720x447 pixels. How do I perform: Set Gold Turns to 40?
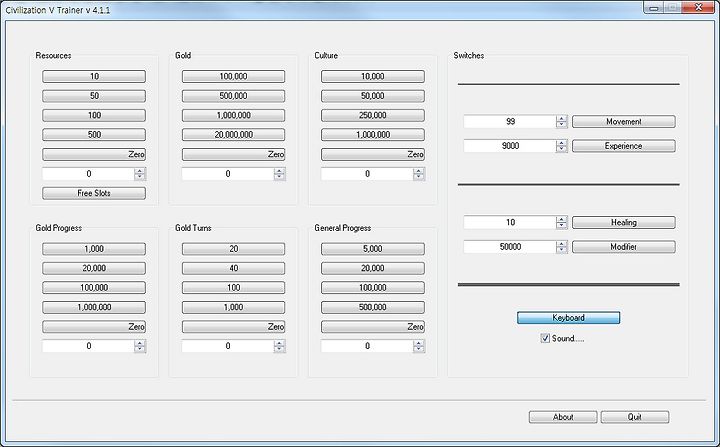(x=233, y=268)
